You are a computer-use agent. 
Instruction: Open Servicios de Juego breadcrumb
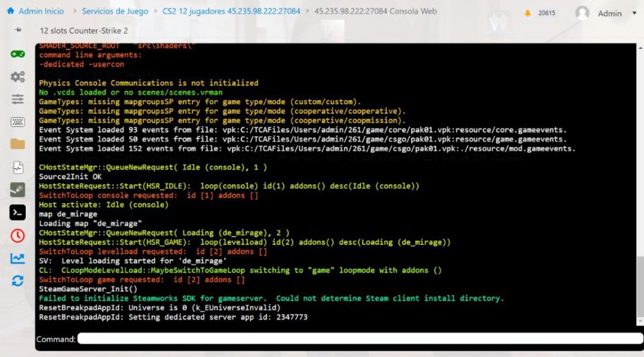(x=115, y=12)
